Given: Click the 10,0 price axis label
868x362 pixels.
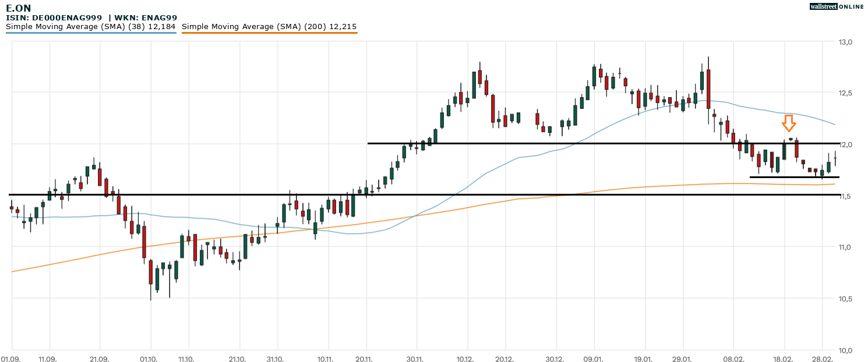Looking at the screenshot, I should [845, 350].
